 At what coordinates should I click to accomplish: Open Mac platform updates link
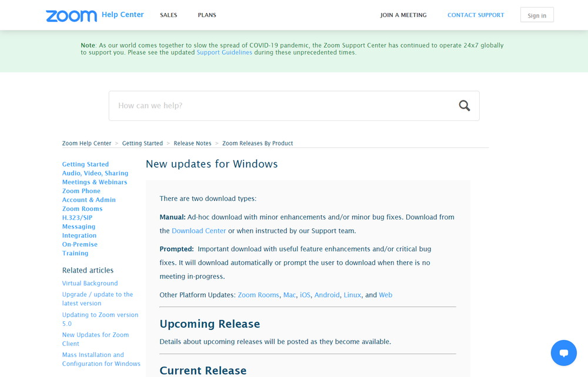[289, 295]
